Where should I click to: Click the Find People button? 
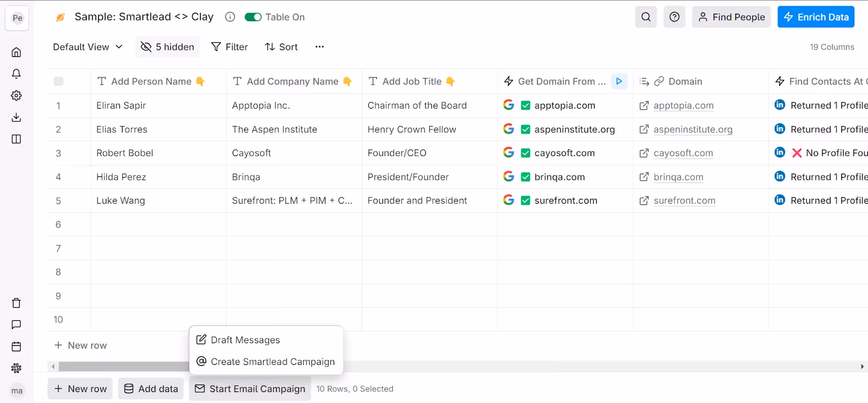coord(731,17)
